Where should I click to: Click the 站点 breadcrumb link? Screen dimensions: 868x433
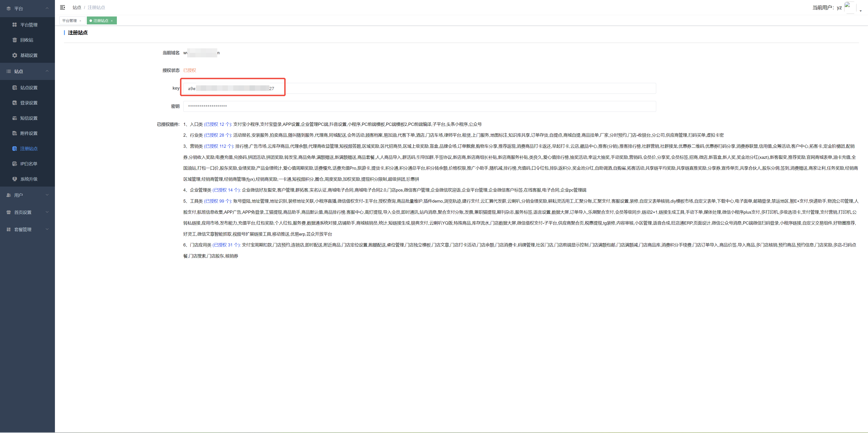click(77, 7)
